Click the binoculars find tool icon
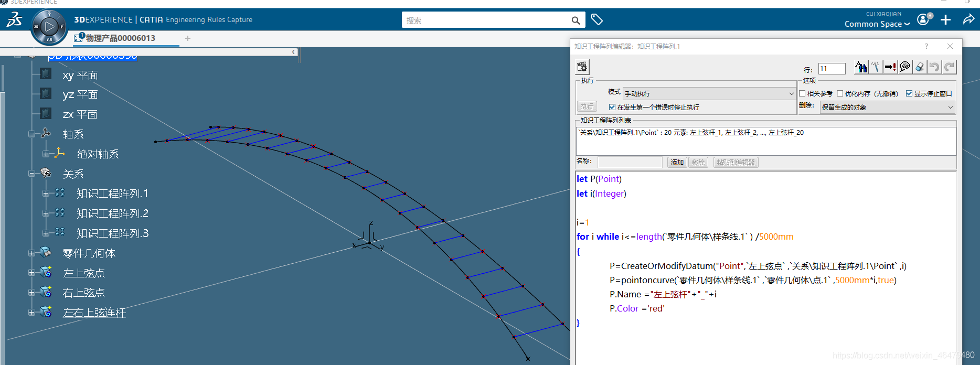Viewport: 980px width, 365px height. [861, 67]
